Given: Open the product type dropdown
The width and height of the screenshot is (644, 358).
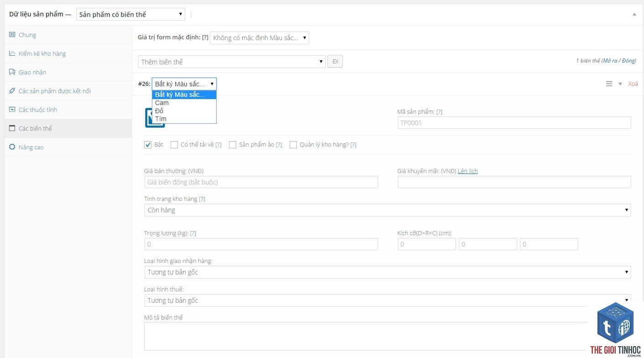Looking at the screenshot, I should [130, 14].
